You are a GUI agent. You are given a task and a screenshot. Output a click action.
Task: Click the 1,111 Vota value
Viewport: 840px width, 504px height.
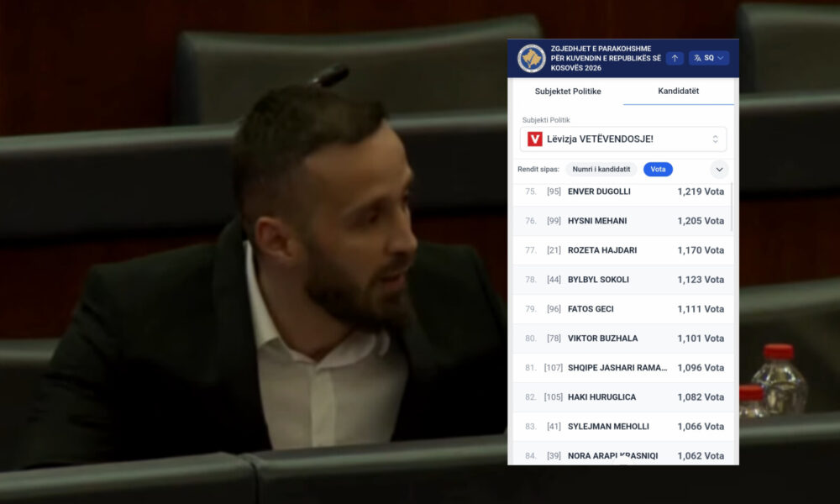pos(701,309)
